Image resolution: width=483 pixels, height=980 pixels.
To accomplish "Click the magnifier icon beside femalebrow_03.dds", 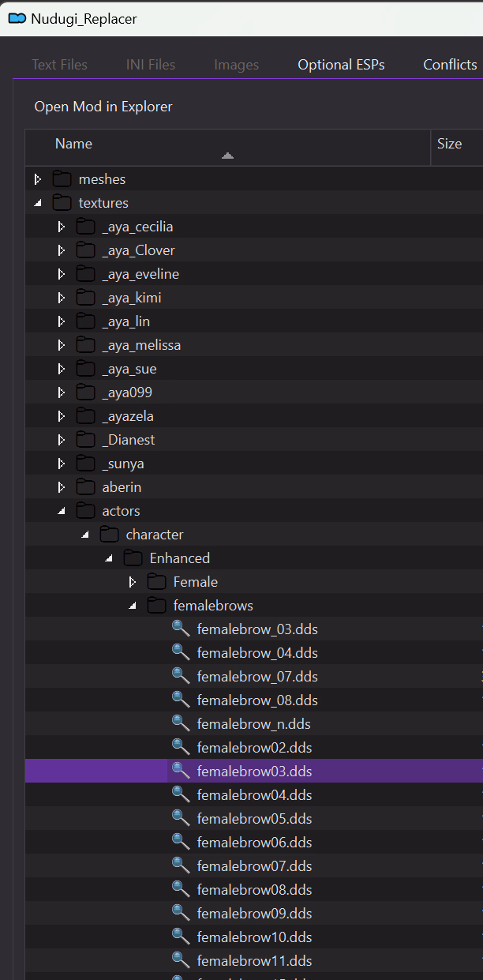I will pyautogui.click(x=181, y=629).
